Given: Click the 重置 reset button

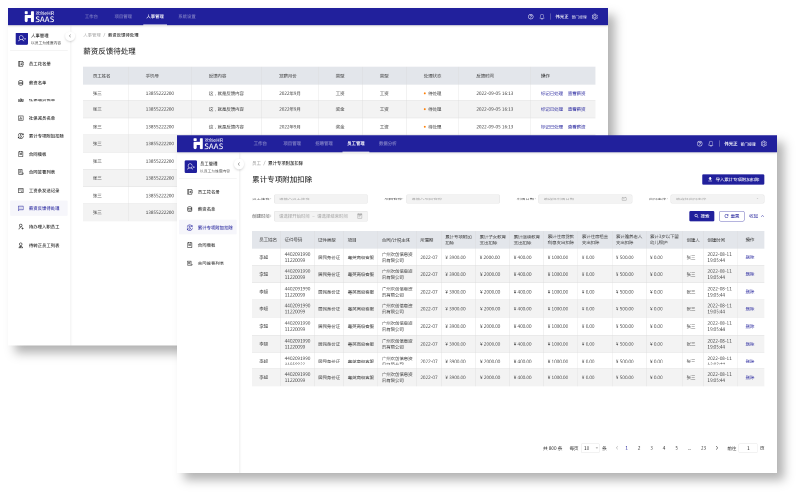Looking at the screenshot, I should 731,216.
